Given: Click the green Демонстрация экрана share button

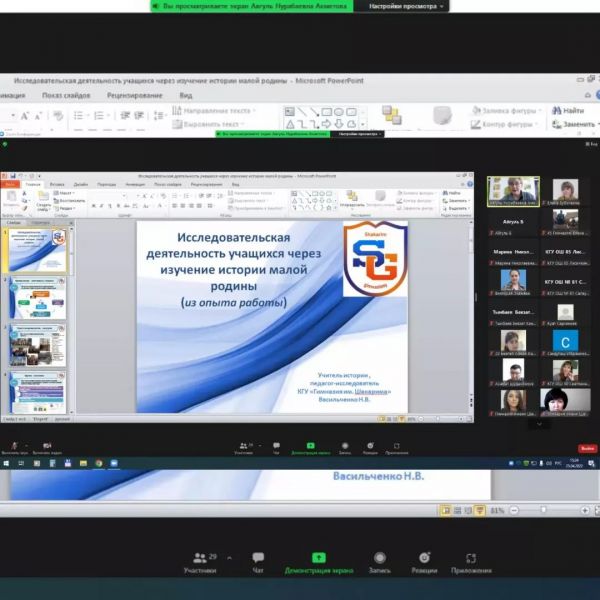Looking at the screenshot, I should [x=318, y=561].
